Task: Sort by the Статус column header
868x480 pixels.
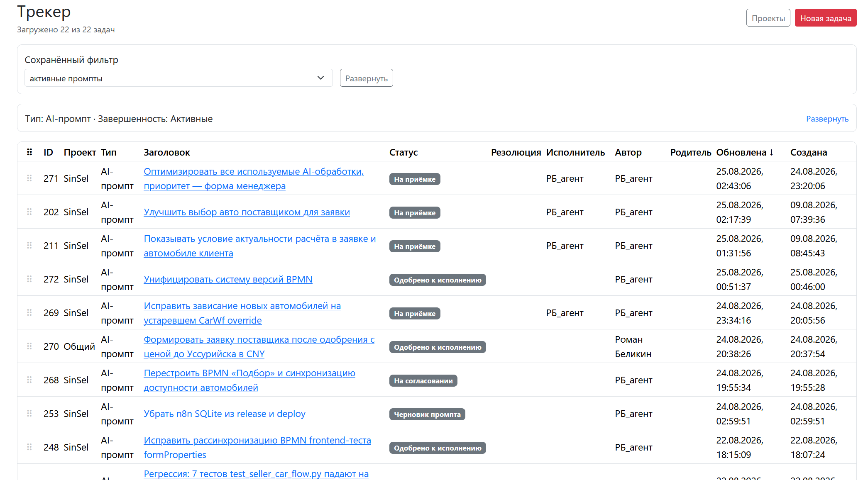Action: pyautogui.click(x=403, y=152)
